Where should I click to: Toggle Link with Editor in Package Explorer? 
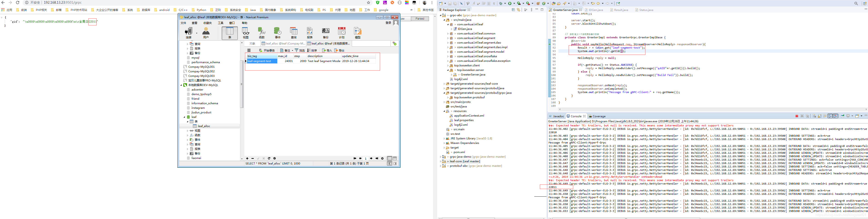coord(518,10)
